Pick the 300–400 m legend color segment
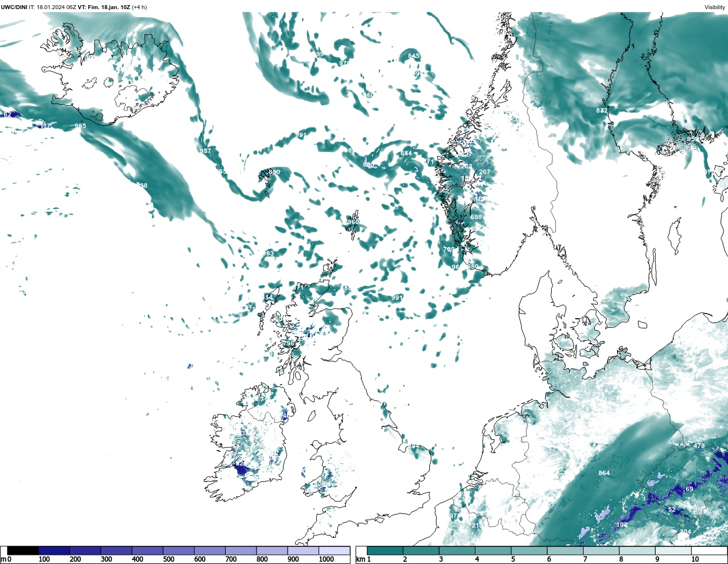728x564 pixels. click(116, 551)
